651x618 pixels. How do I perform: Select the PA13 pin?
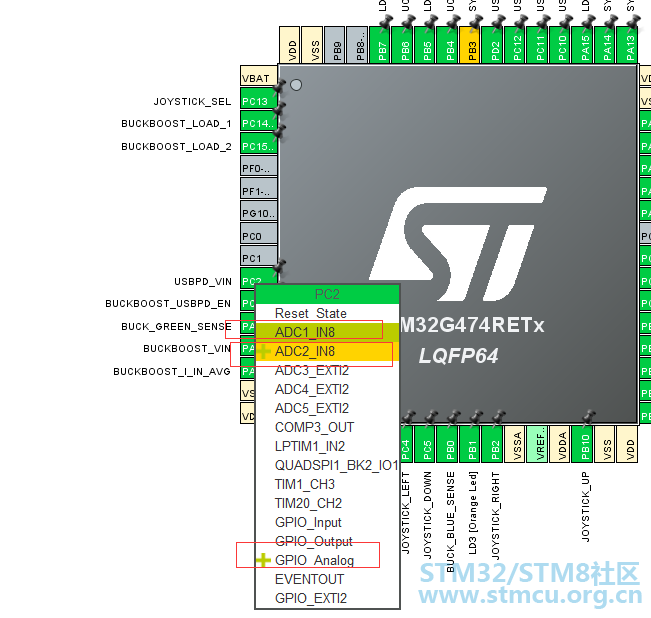point(627,45)
